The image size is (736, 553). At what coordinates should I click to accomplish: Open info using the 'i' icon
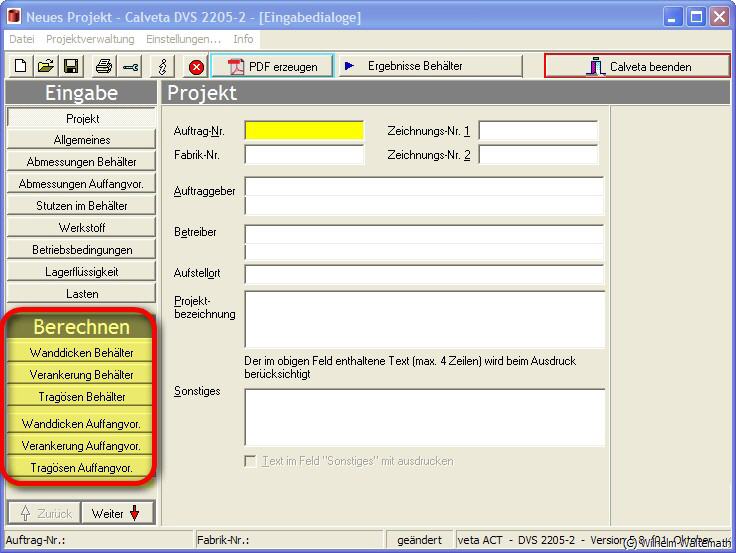pyautogui.click(x=164, y=67)
